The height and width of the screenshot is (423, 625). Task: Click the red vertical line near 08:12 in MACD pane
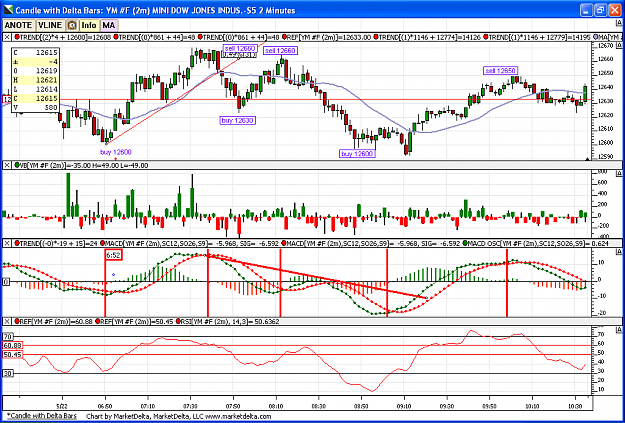(280, 283)
